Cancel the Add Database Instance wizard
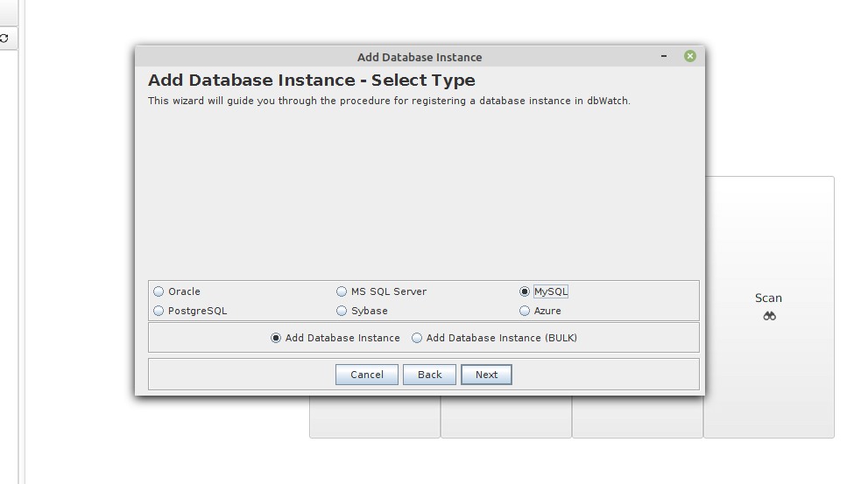The image size is (868, 484). [x=366, y=375]
